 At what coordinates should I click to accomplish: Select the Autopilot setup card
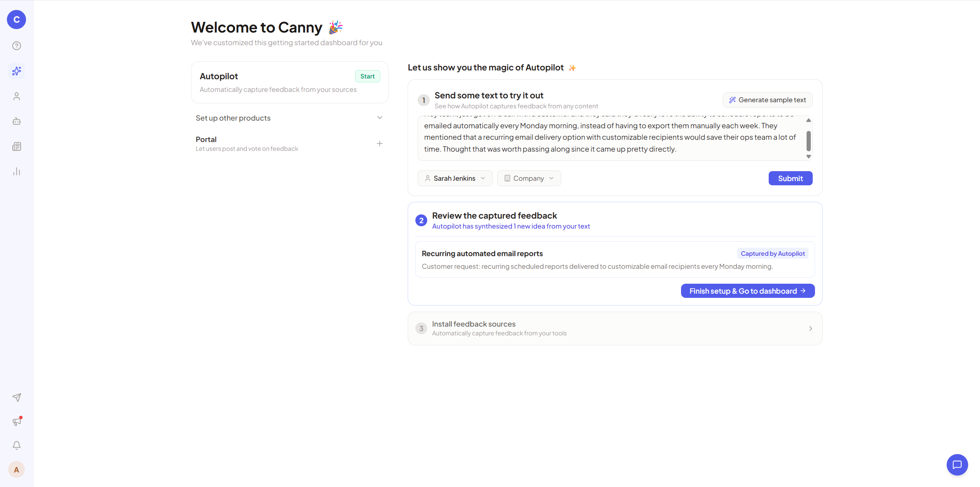click(290, 82)
